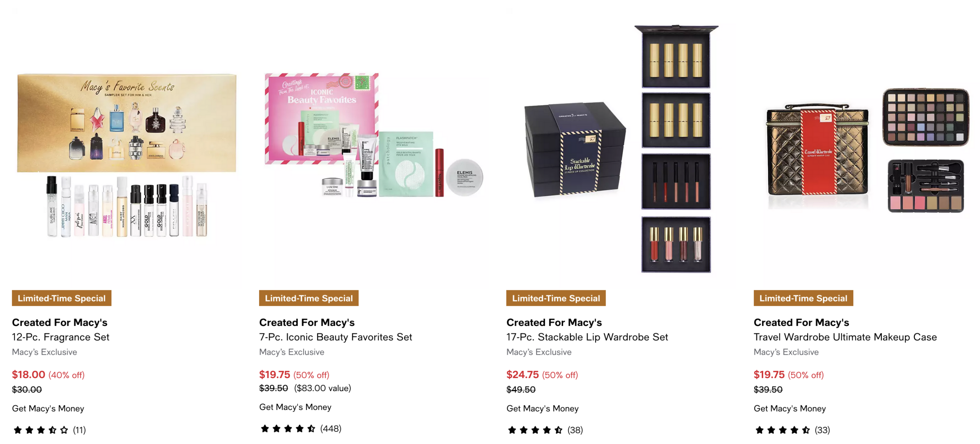Screen dimensions: 980x444
Task: Open star rating with 448 reviews
Action: (288, 428)
